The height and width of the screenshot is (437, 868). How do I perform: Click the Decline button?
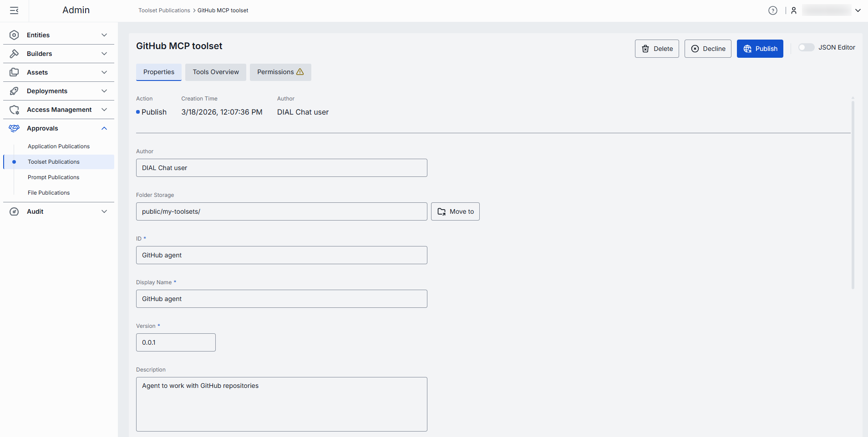708,49
